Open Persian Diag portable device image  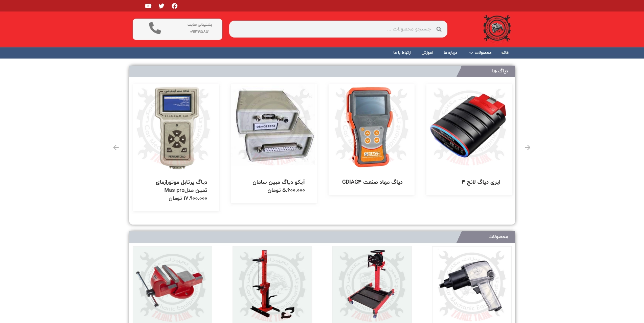tap(176, 127)
